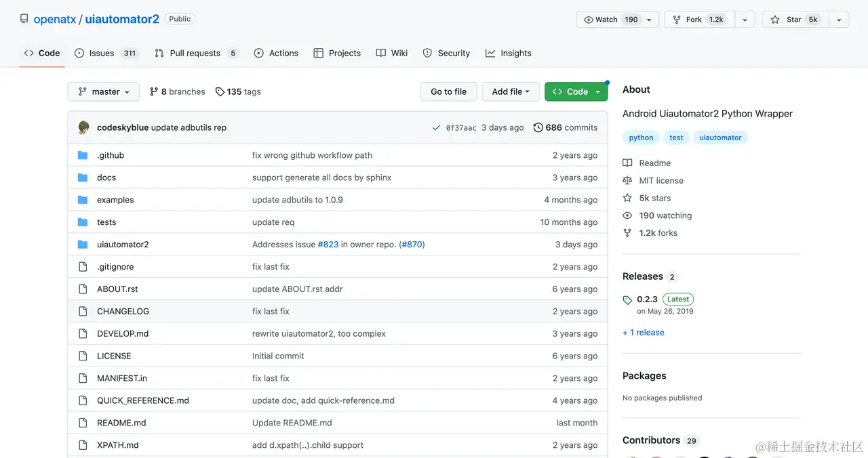Screen dimensions: 868x458
Task: View the Insights tab
Action: coord(509,53)
